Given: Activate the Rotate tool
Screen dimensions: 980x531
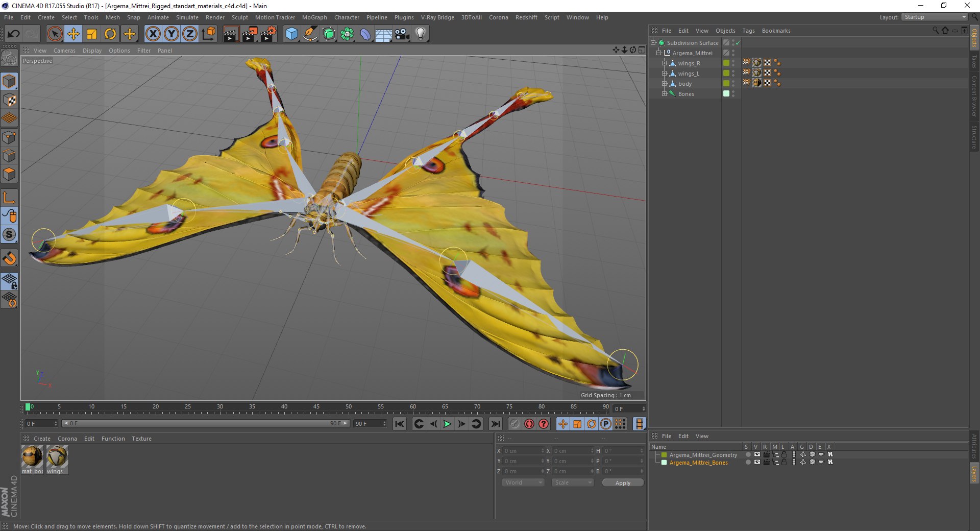Looking at the screenshot, I should (x=110, y=34).
